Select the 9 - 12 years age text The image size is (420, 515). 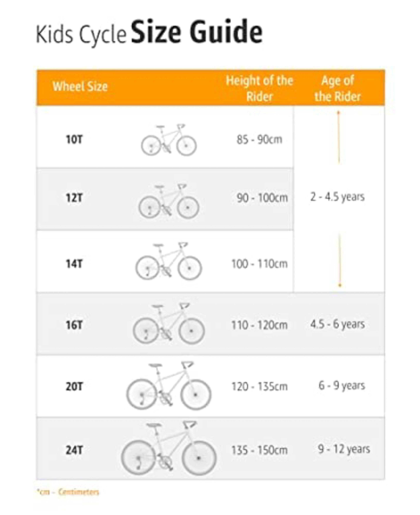click(x=344, y=449)
